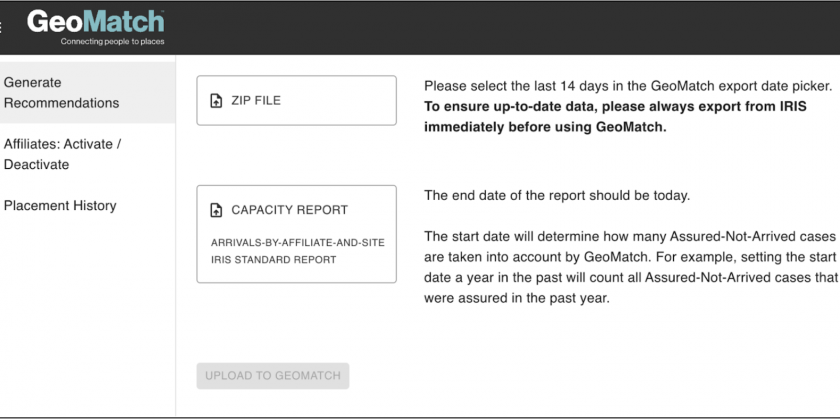Click the bold 'export from IRIS' warning
Image resolution: width=840 pixels, height=420 pixels.
(x=615, y=117)
